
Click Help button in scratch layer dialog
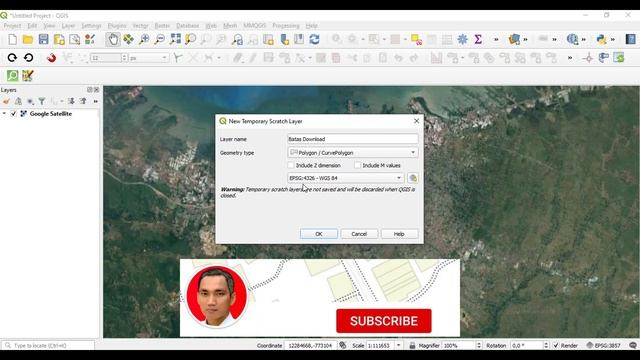[399, 234]
